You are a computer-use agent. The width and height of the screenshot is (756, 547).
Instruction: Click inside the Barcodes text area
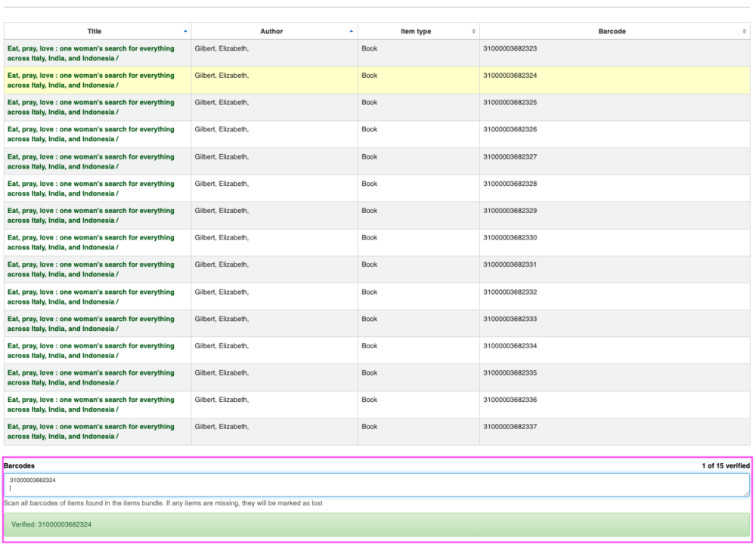[x=376, y=485]
